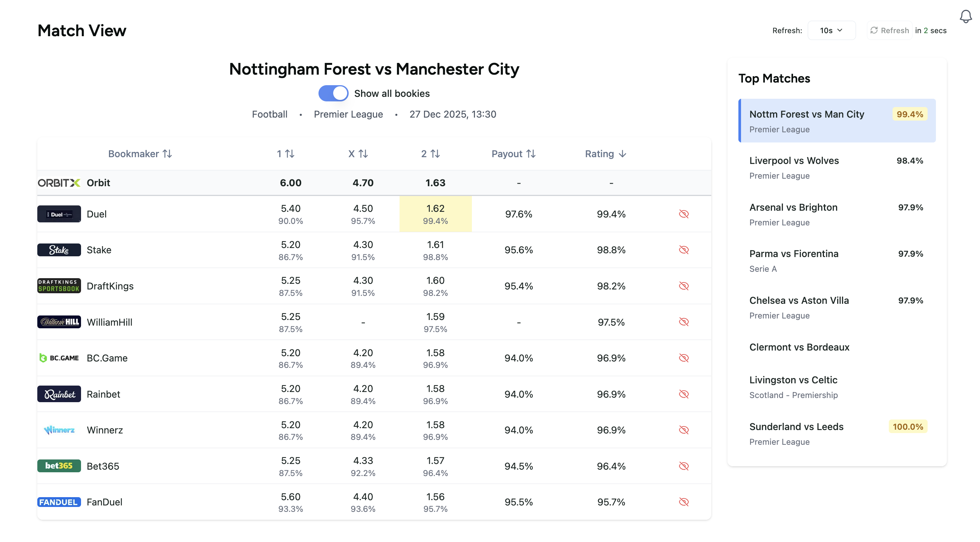Click the DraftKings Sportsbook logo
Image resolution: width=980 pixels, height=542 pixels.
click(x=59, y=286)
